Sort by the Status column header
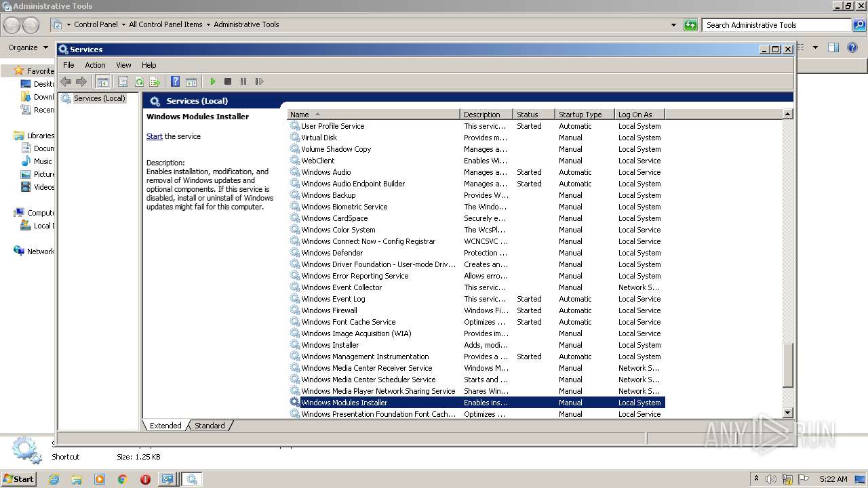 click(x=534, y=115)
